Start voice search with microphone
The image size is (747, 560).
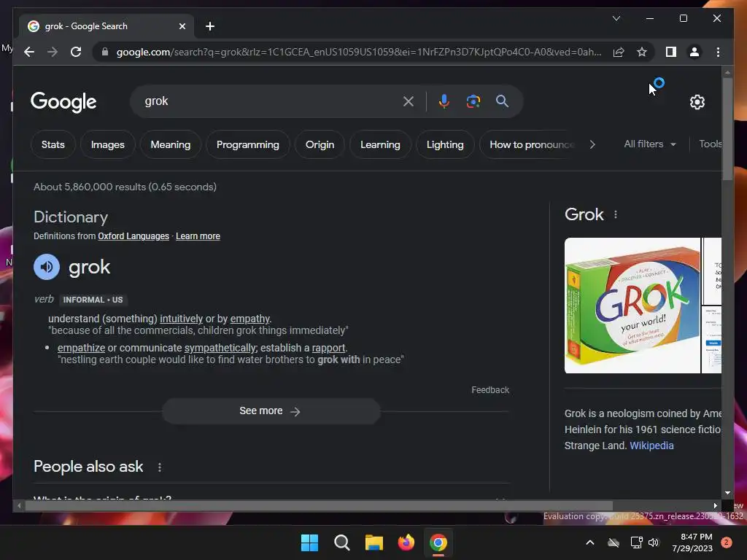pos(444,101)
